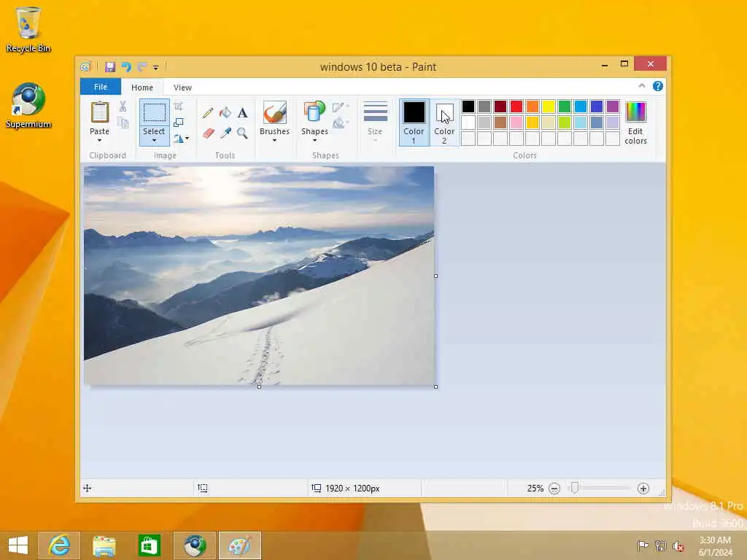
Task: Click the Paint app icon in title bar
Action: click(86, 66)
